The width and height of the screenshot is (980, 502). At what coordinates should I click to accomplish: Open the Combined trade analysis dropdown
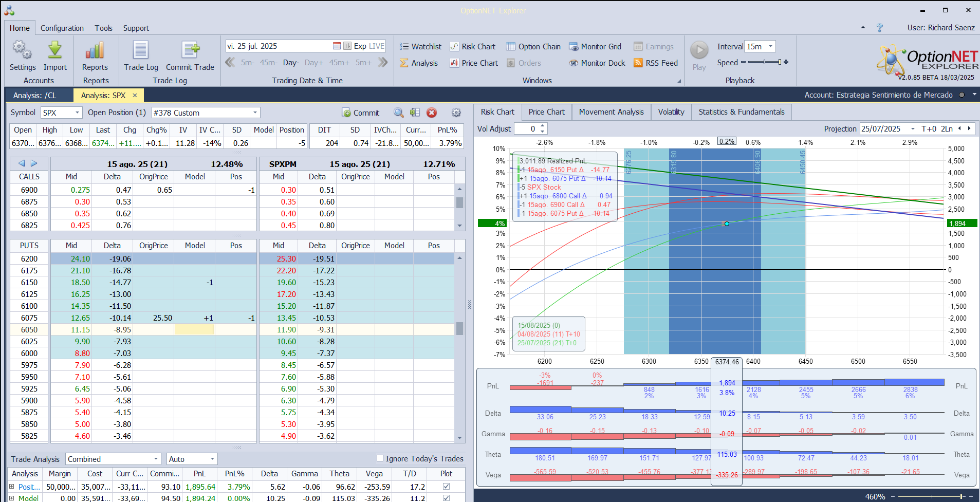156,459
